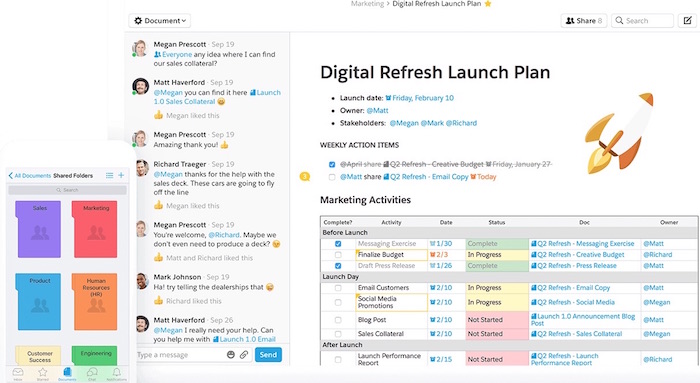Click the green Complete status for Messaging Exercise
This screenshot has height=383, width=700.
[x=496, y=244]
